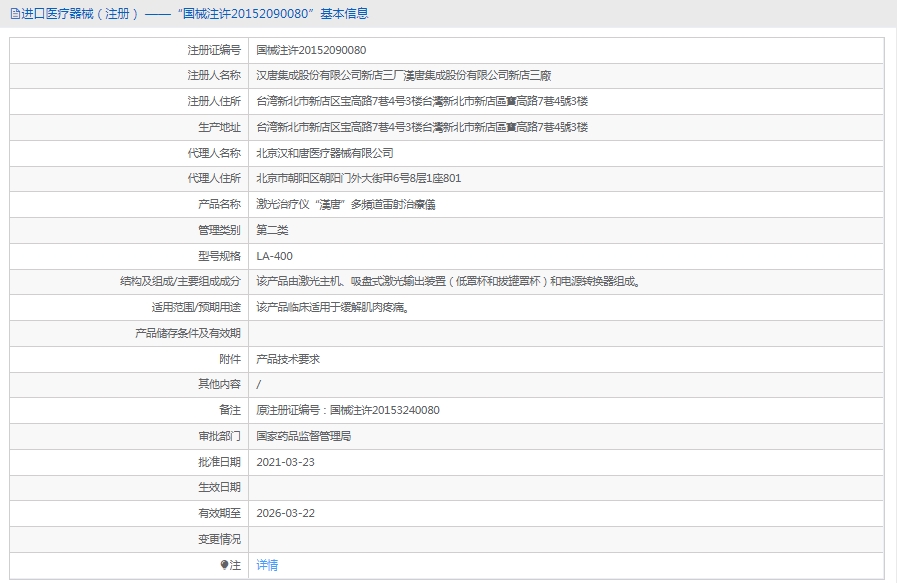
Task: Click the 代理人住所 Beijing address text
Action: point(358,179)
